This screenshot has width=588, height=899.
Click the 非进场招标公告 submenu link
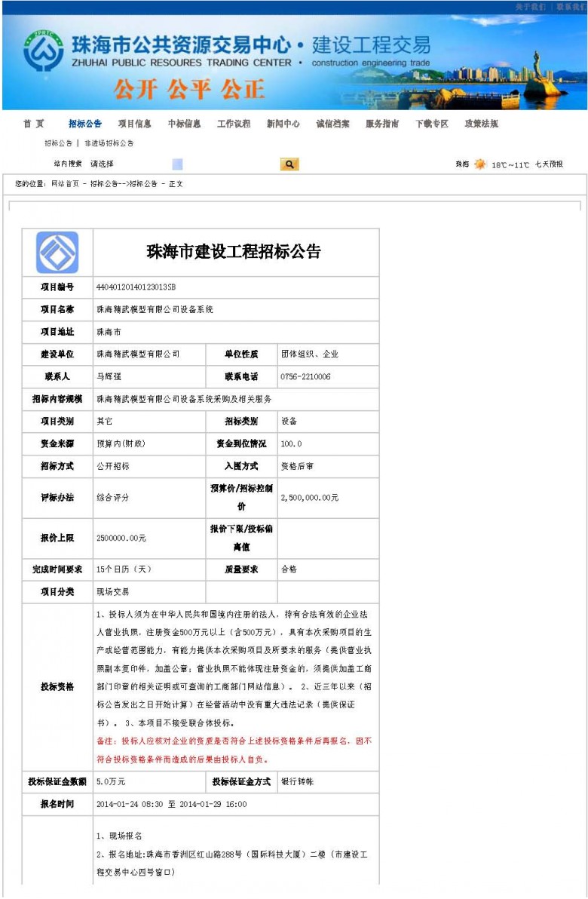pos(109,143)
